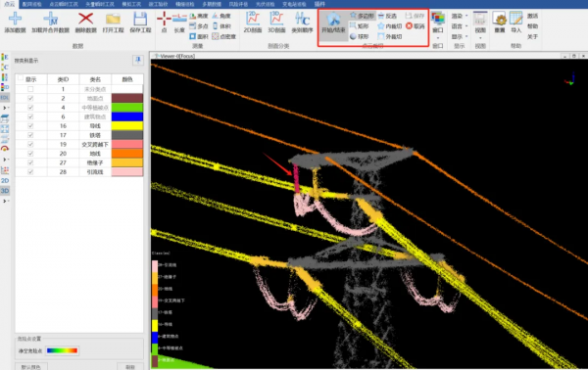Save project using the 保存工程 icon
The width and height of the screenshot is (588, 370).
pos(140,23)
